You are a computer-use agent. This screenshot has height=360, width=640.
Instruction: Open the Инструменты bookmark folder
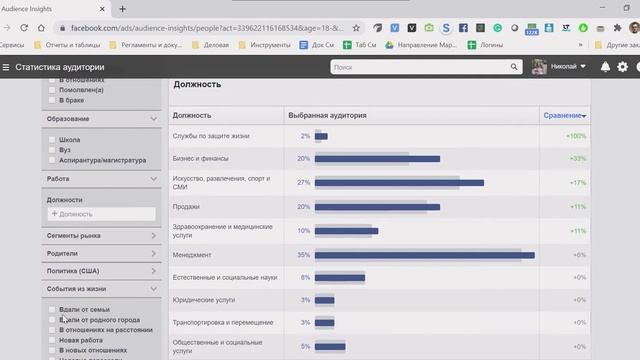264,45
